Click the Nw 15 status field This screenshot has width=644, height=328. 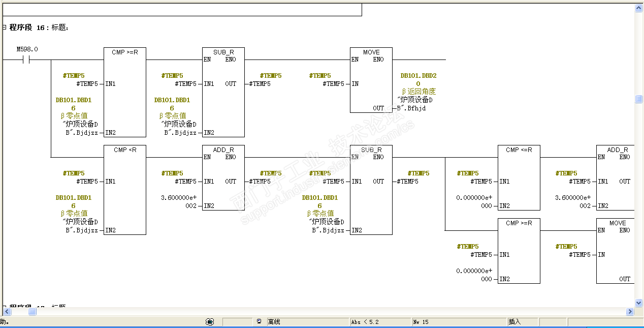tap(459, 322)
